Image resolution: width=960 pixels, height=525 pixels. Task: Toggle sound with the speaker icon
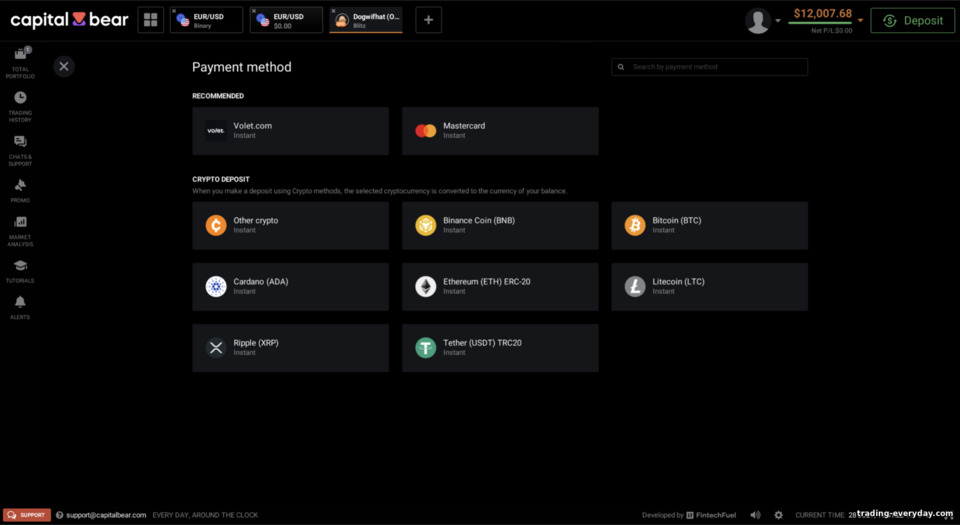tap(756, 515)
